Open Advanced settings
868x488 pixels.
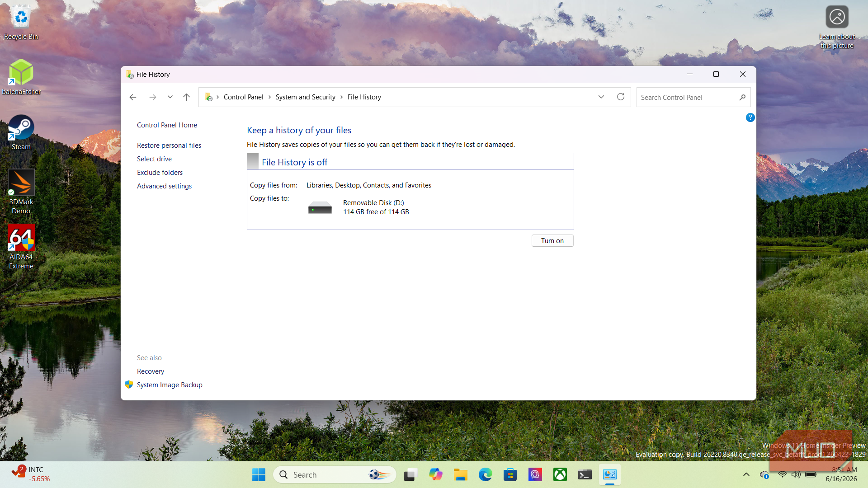point(164,186)
